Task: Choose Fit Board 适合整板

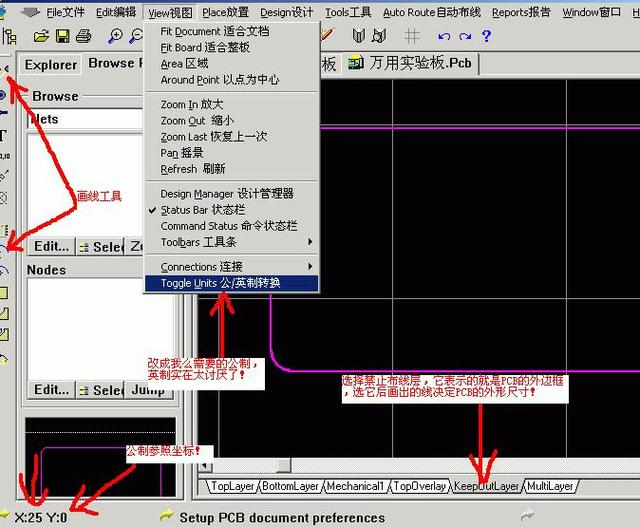Action: (x=231, y=47)
